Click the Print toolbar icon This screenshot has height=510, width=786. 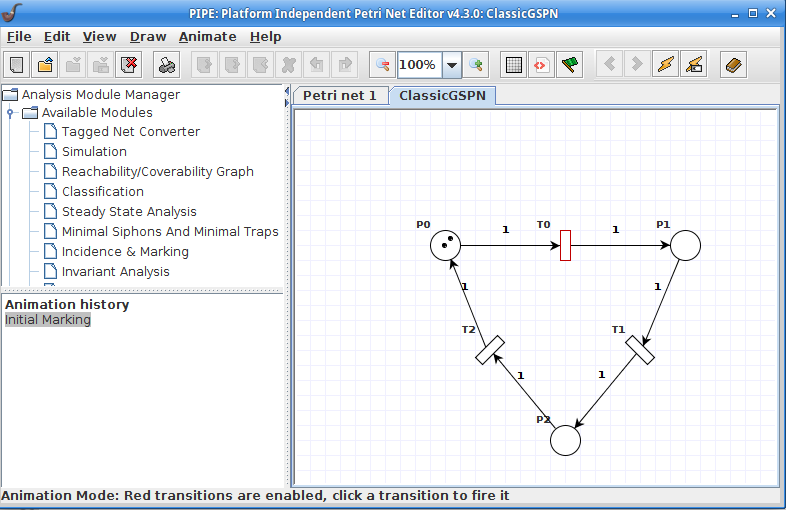tap(167, 65)
